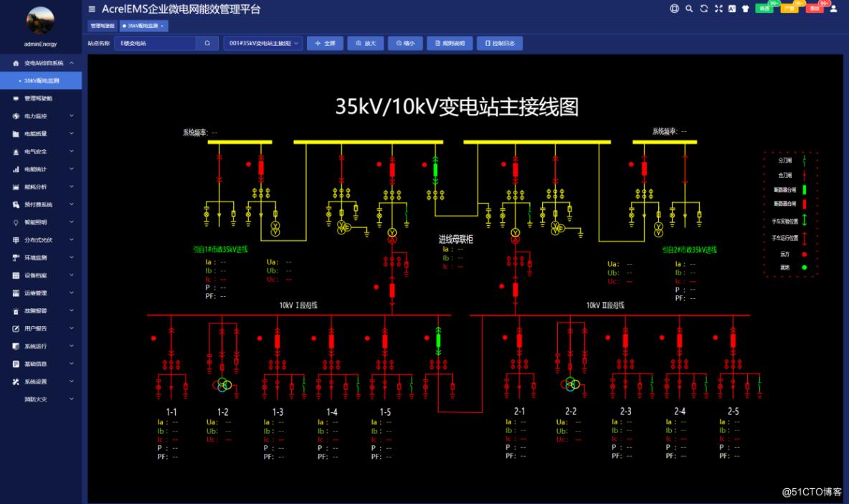The height and width of the screenshot is (504, 849).
Task: Click the 系统设置 tools icon in sidebar
Action: [x=16, y=381]
